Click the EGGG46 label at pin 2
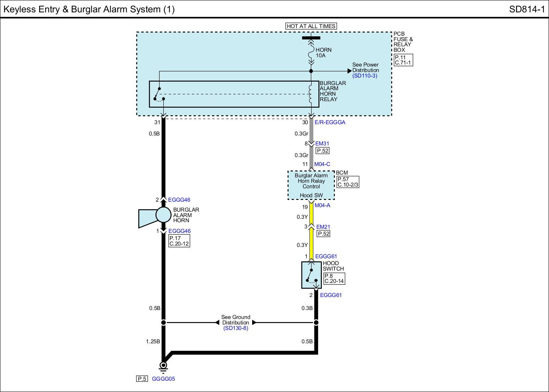 point(179,200)
